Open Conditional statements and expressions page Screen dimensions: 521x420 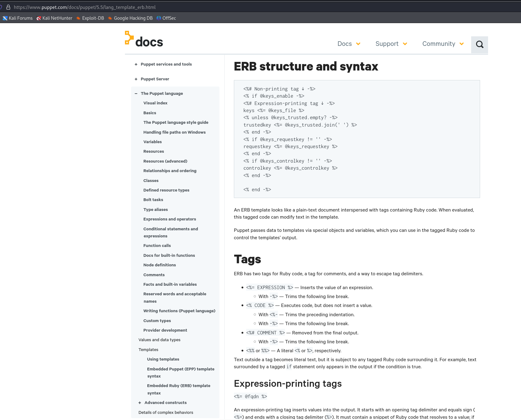coord(170,232)
